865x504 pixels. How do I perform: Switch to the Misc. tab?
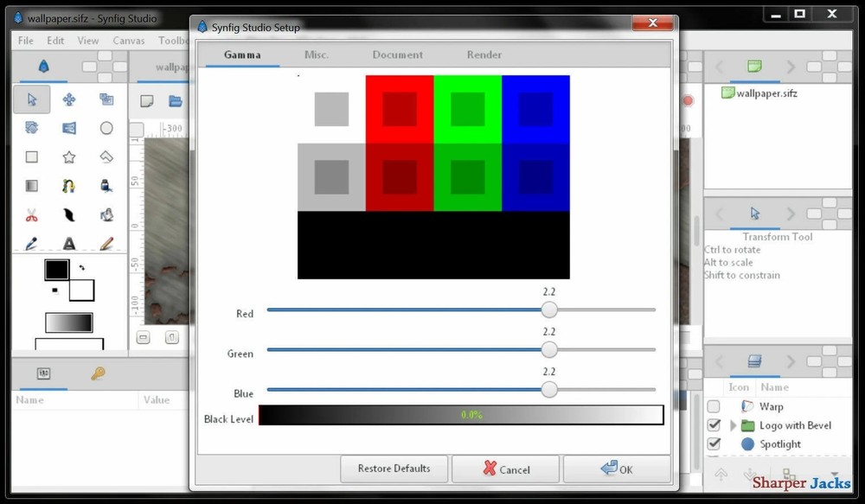click(316, 54)
